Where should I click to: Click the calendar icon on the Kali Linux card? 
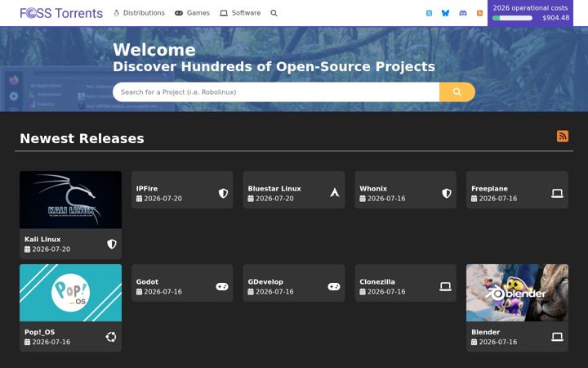pos(28,249)
